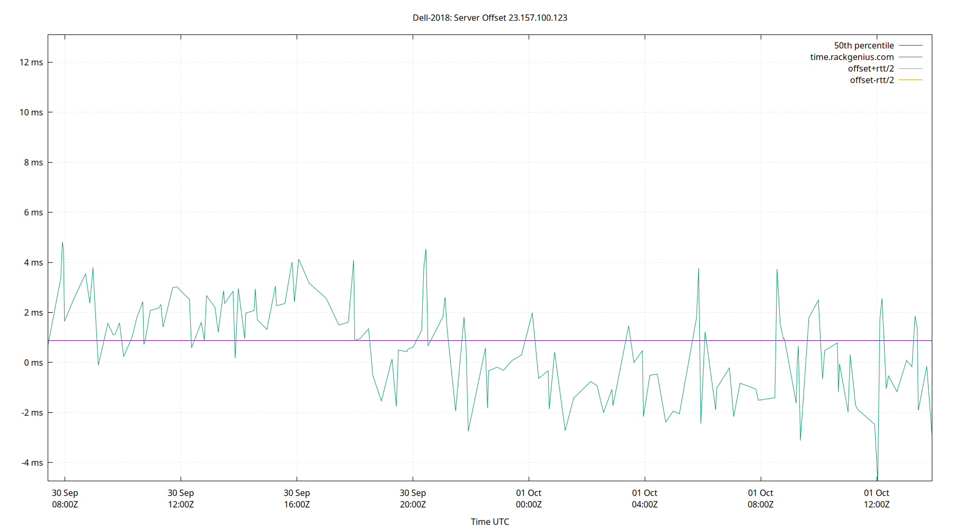Click the offset-rtt/2 yellow line sample
980x530 pixels.
(911, 80)
